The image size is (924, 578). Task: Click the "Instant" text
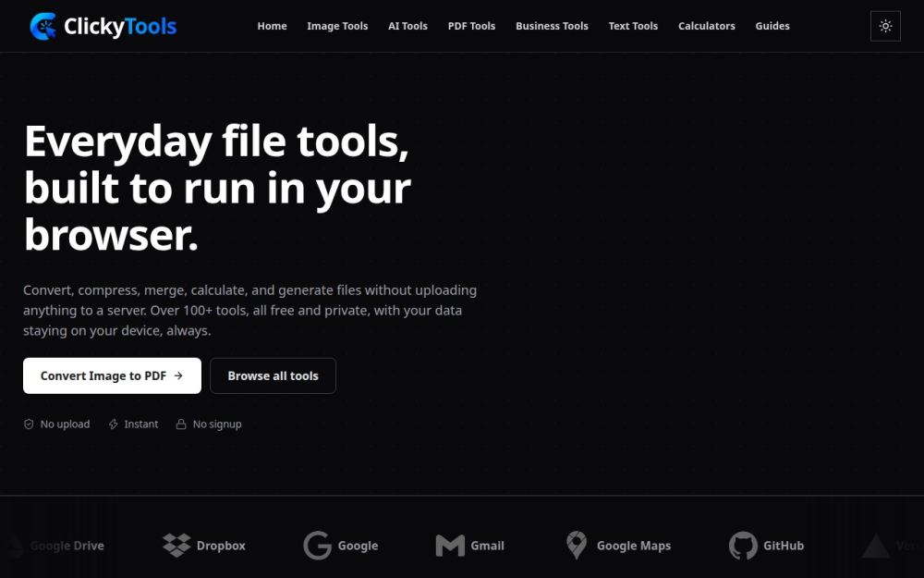[x=140, y=424]
